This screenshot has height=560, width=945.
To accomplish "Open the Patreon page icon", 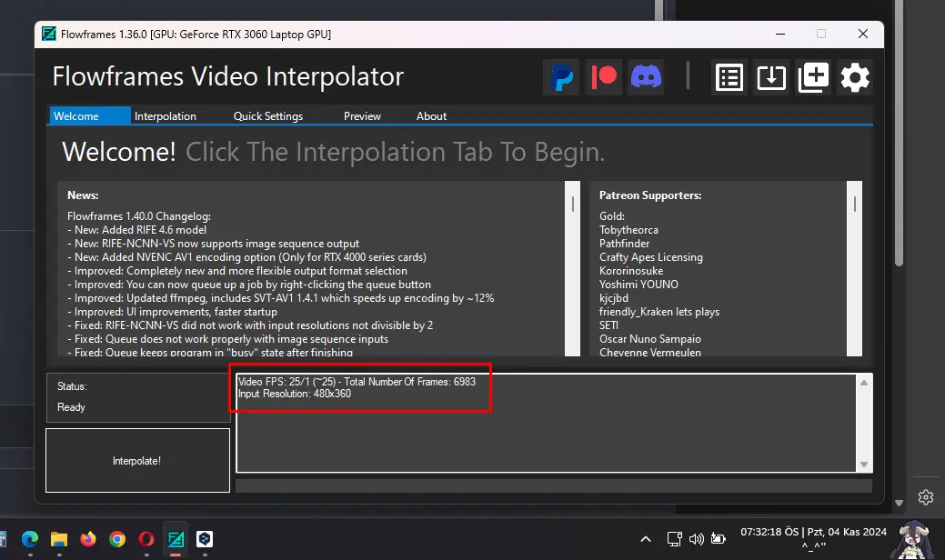I will pyautogui.click(x=603, y=77).
